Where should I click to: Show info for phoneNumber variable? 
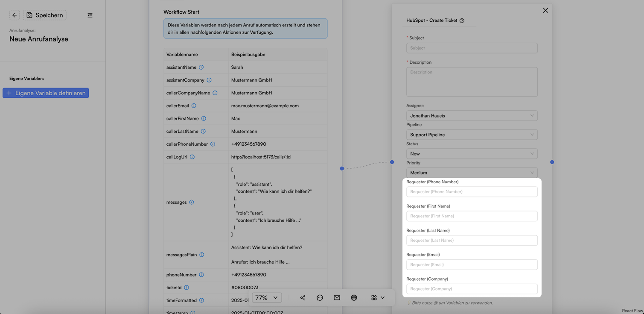pos(201,275)
